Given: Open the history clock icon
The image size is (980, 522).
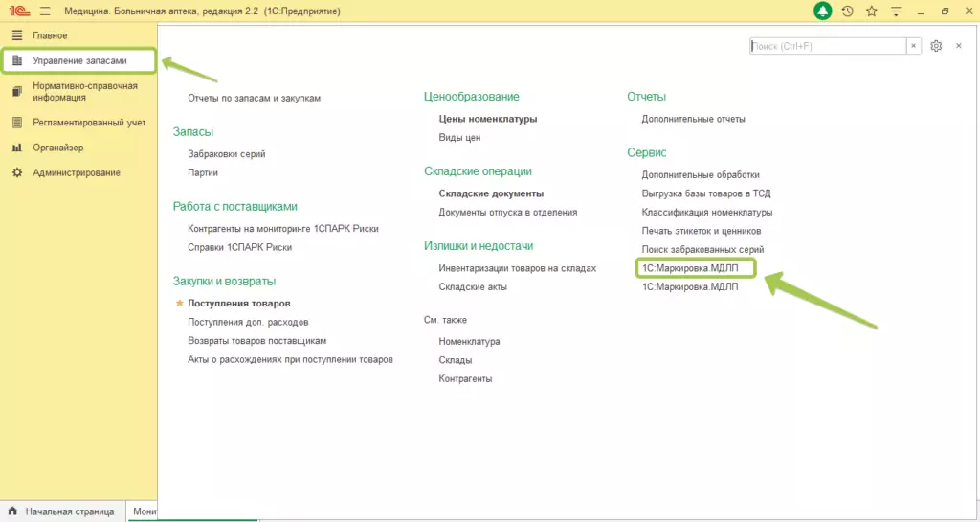Looking at the screenshot, I should click(847, 11).
